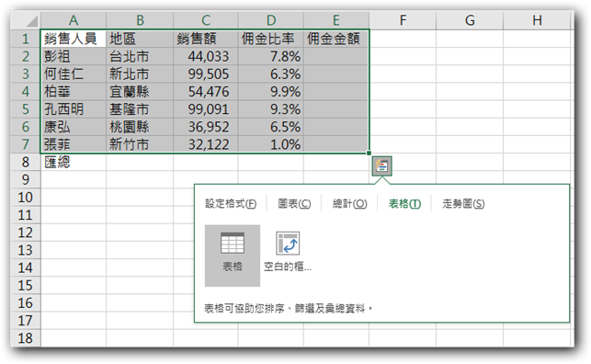Click the 6.5% rate cell
This screenshot has width=591, height=364.
pos(271,127)
